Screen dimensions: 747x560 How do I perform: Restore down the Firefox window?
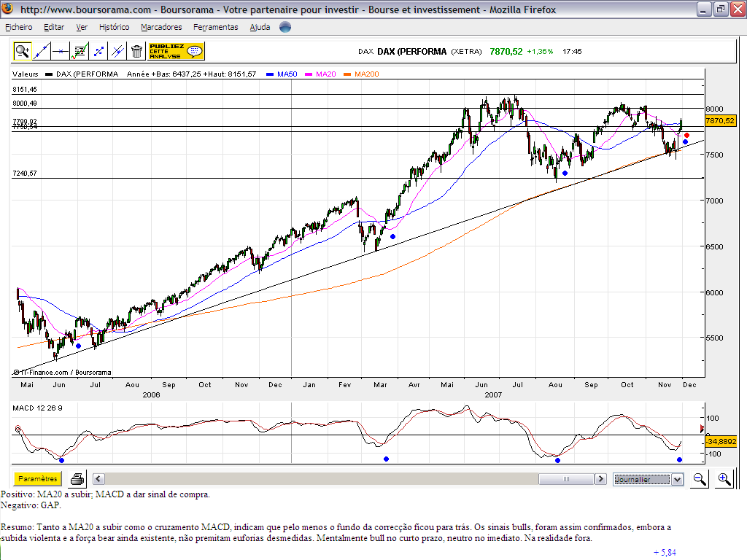721,9
